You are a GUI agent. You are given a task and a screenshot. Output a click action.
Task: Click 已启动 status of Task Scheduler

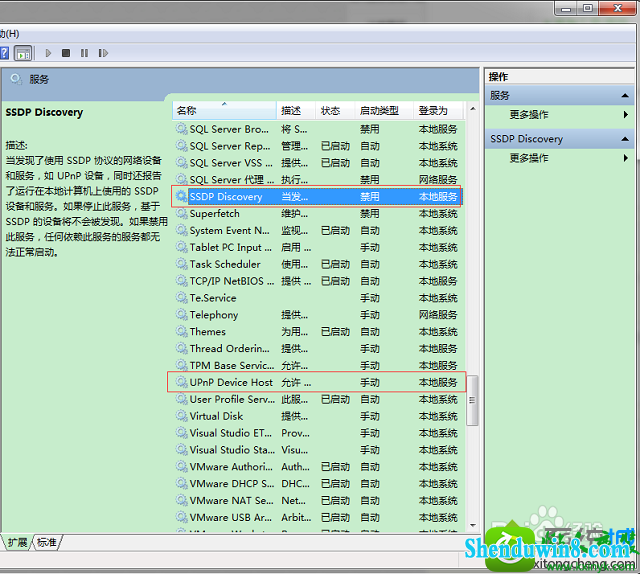pyautogui.click(x=336, y=264)
